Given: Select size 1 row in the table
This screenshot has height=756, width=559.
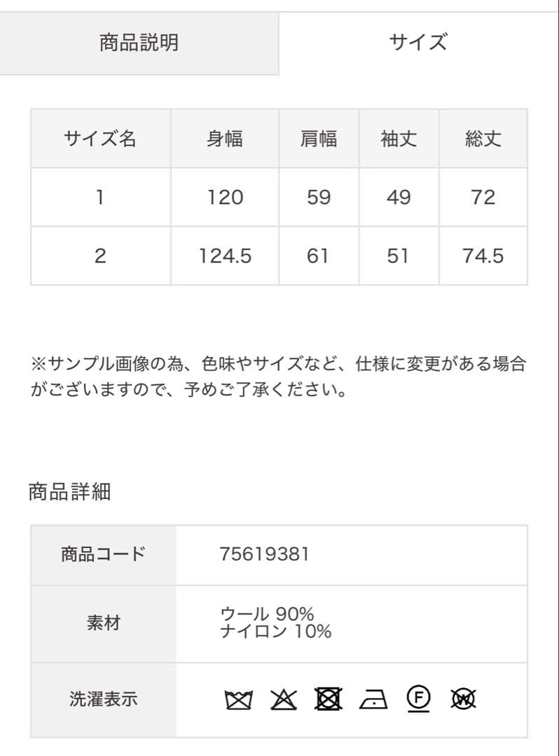Looking at the screenshot, I should (x=99, y=197).
